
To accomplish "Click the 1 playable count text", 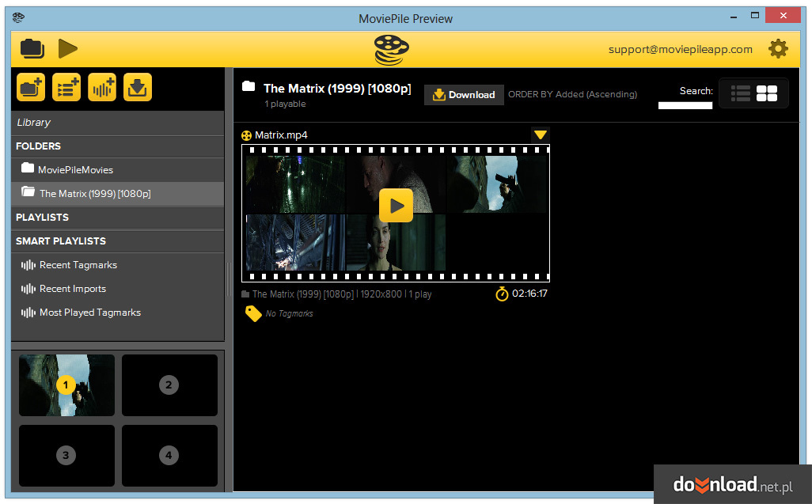I will (286, 104).
